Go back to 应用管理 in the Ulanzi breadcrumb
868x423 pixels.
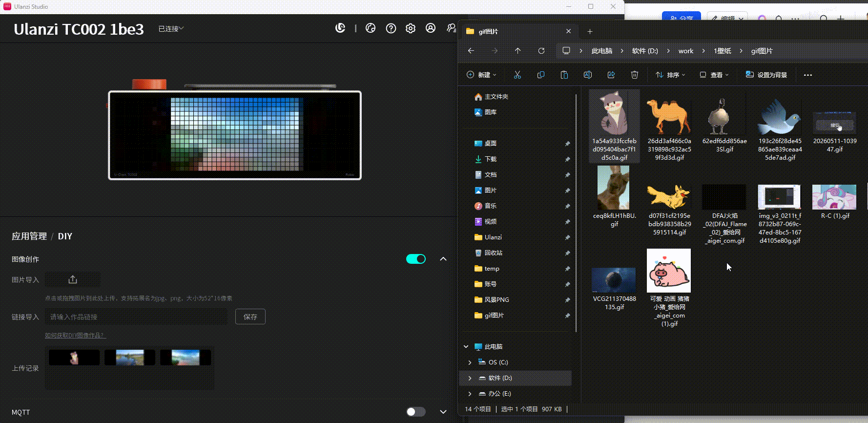[x=29, y=236]
